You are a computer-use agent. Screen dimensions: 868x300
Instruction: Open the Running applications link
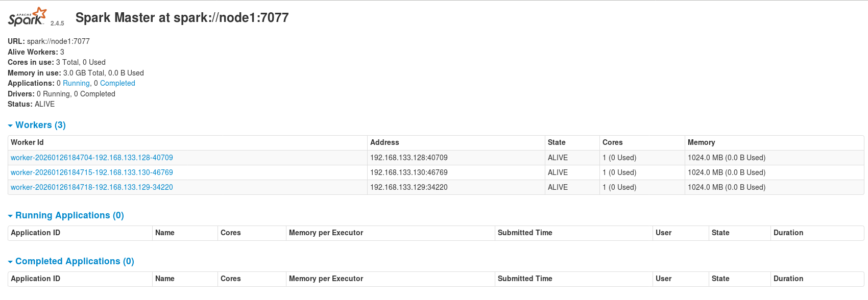tap(76, 83)
